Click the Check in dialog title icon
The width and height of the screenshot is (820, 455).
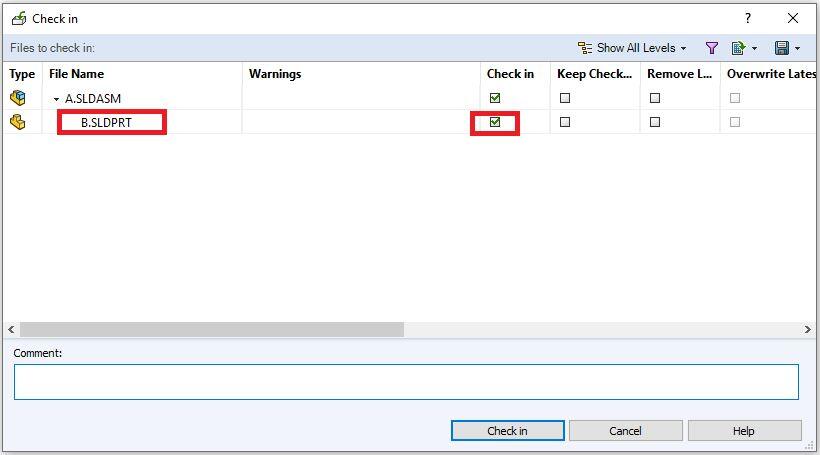click(x=18, y=18)
